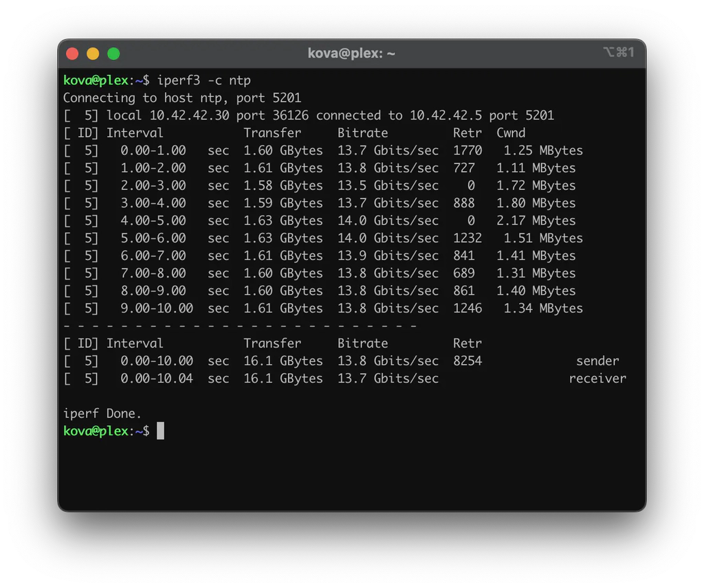Click the bitrate '13.9 Gbits/sec'
The image size is (704, 588).
pos(388,256)
